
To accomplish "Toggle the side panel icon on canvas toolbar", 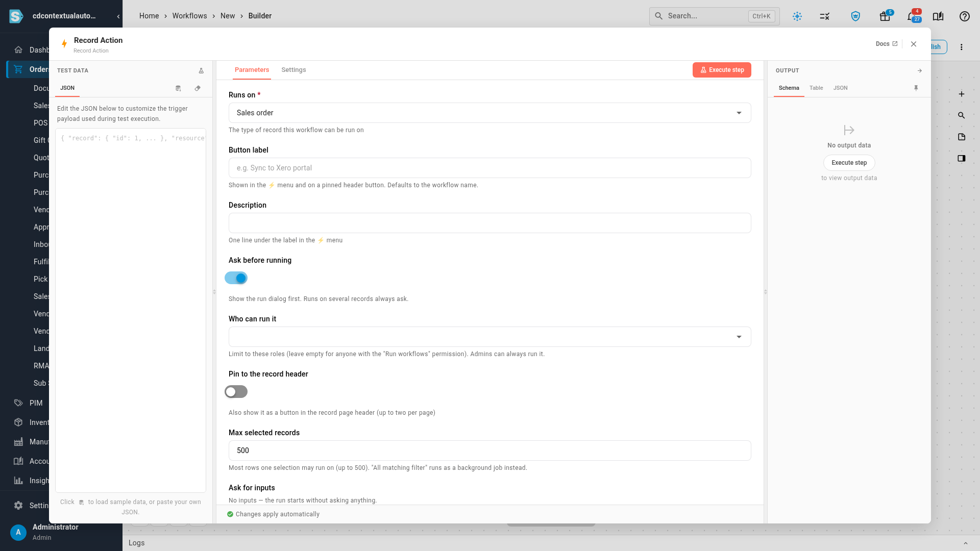I will tap(962, 159).
